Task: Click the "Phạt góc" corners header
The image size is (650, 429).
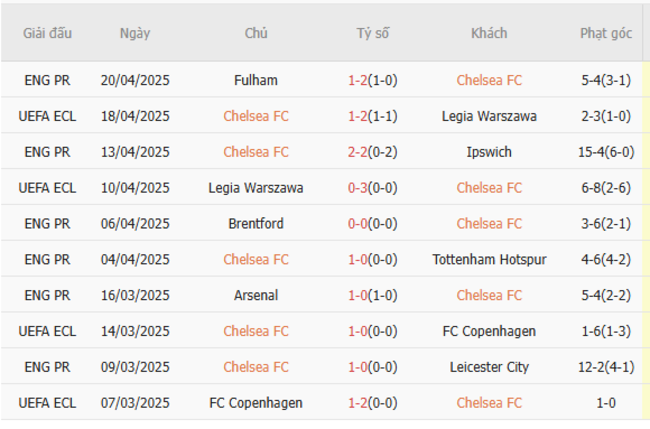Action: click(x=606, y=33)
